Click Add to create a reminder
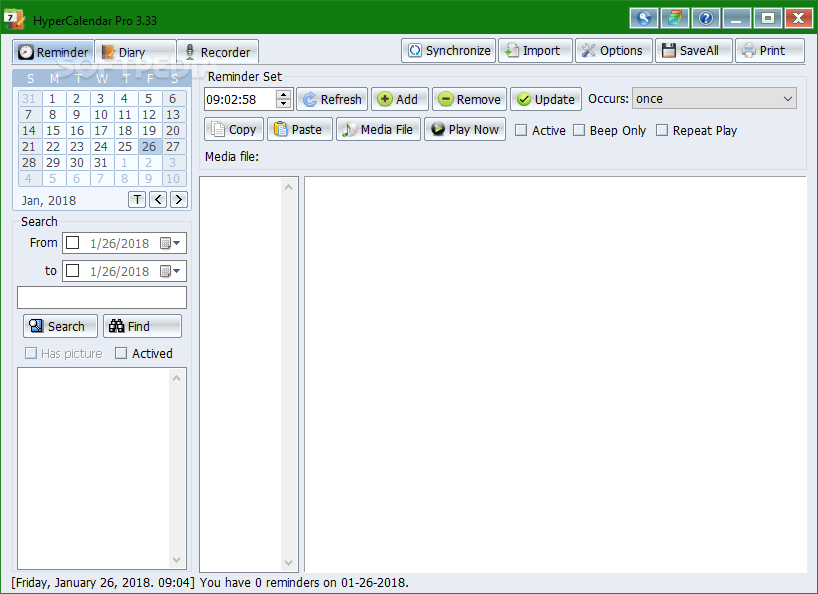 pyautogui.click(x=400, y=99)
